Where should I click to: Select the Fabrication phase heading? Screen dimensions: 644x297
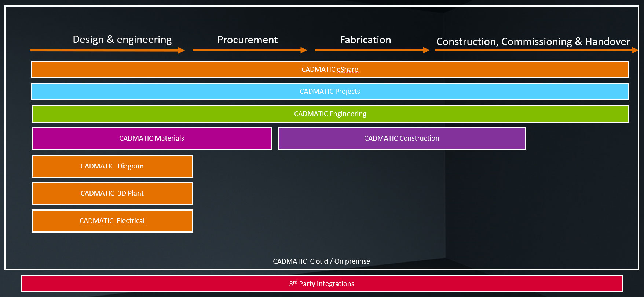click(x=365, y=40)
